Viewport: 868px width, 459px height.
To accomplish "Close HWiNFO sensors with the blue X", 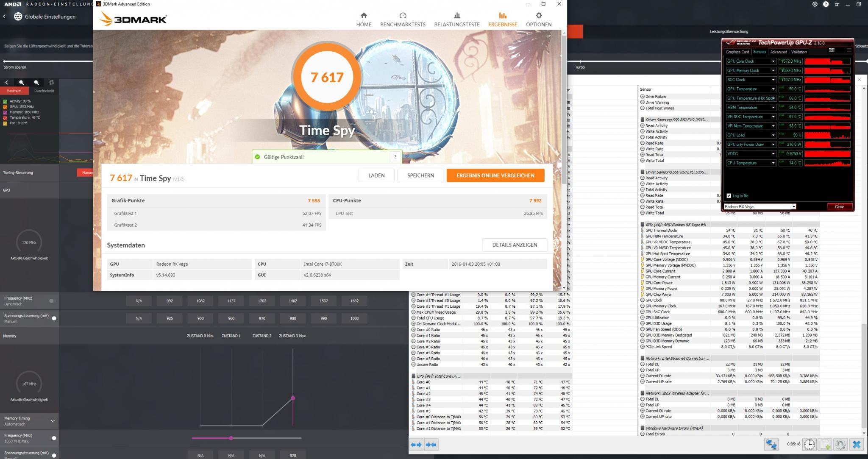I will point(857,444).
